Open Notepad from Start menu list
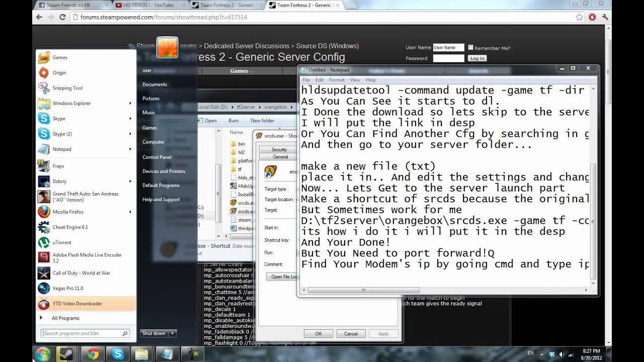This screenshot has height=362, width=644. pos(86,149)
